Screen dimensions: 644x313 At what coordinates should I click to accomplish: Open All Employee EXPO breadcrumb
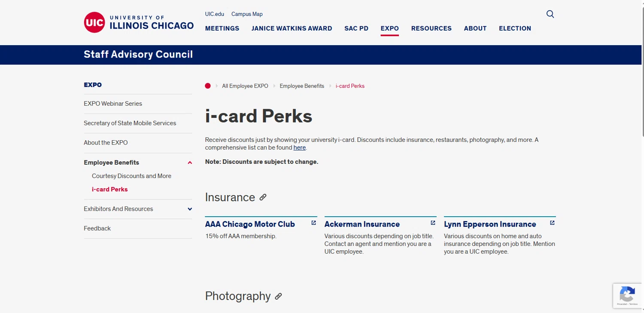pyautogui.click(x=245, y=86)
